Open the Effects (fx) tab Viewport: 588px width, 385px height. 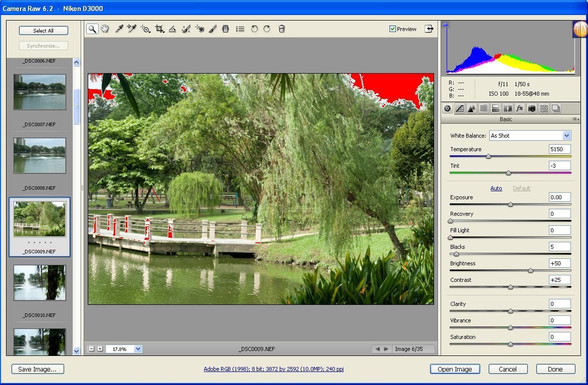coord(520,108)
